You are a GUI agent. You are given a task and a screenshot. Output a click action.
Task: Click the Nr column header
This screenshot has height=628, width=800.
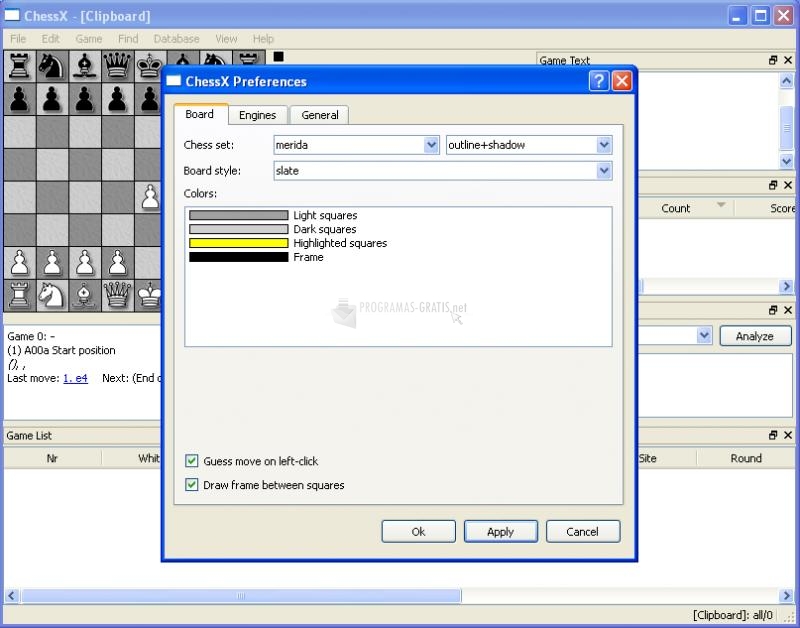[52, 458]
